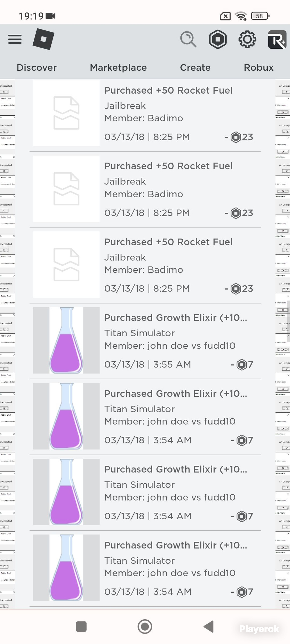
Task: Tap the R+ extension icon
Action: pyautogui.click(x=277, y=39)
